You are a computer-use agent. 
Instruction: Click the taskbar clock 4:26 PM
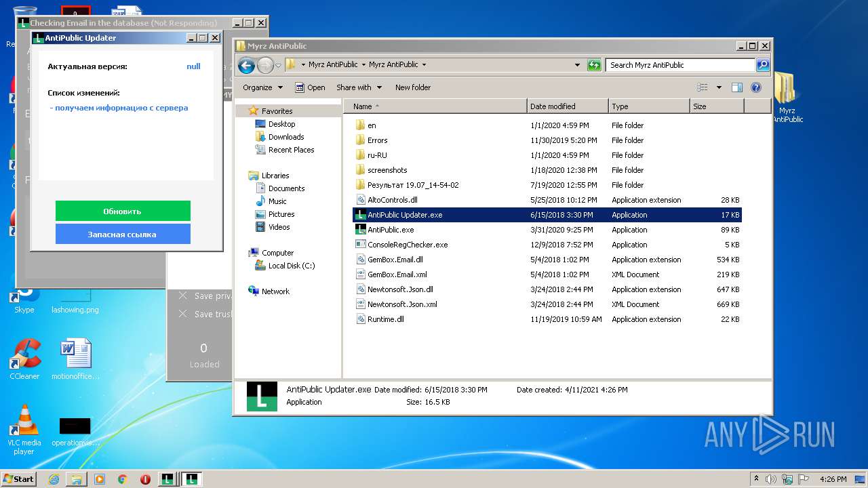(833, 479)
